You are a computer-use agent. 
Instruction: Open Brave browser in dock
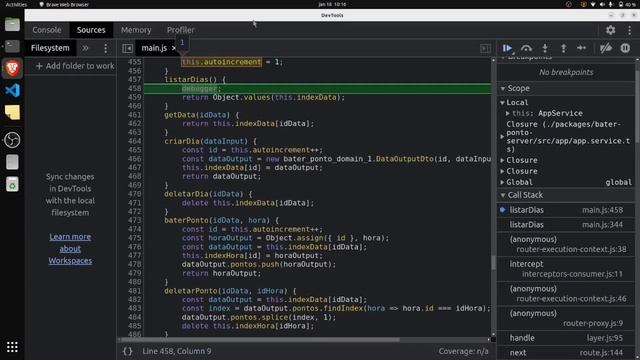[x=12, y=68]
